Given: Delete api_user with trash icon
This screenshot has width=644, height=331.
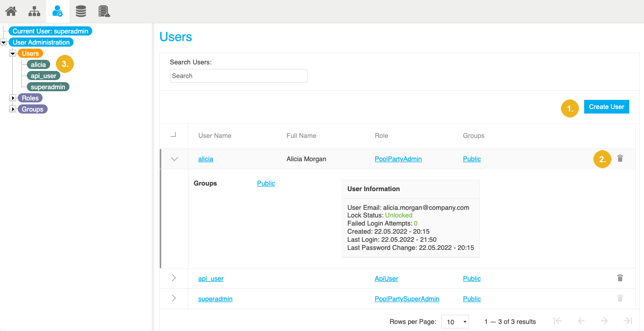Looking at the screenshot, I should coord(620,278).
